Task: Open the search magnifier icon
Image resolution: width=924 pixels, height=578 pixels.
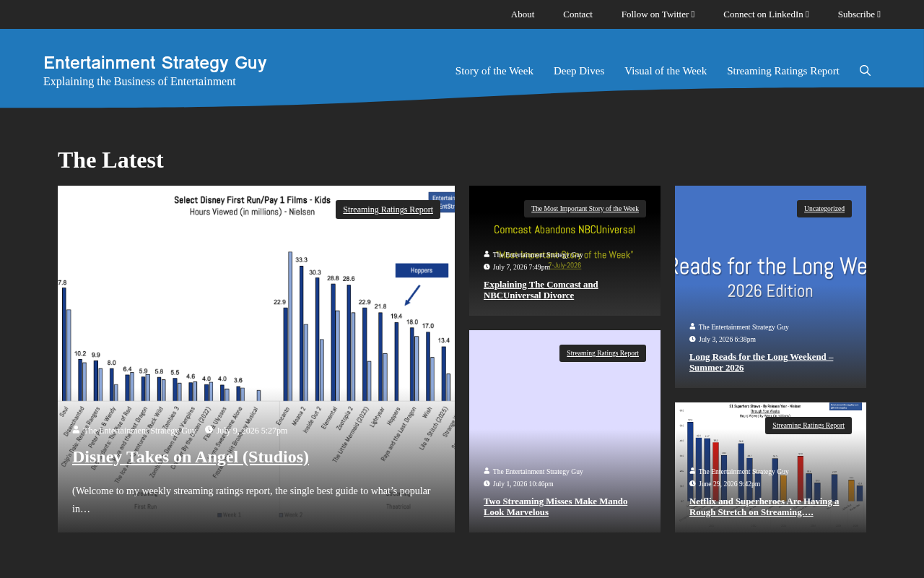Action: click(x=865, y=71)
